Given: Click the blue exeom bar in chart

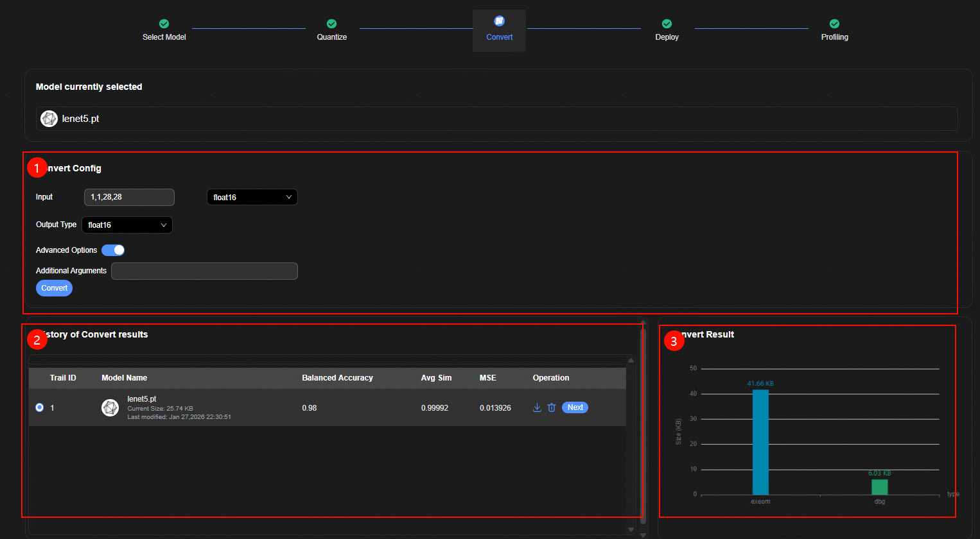Looking at the screenshot, I should 760,443.
